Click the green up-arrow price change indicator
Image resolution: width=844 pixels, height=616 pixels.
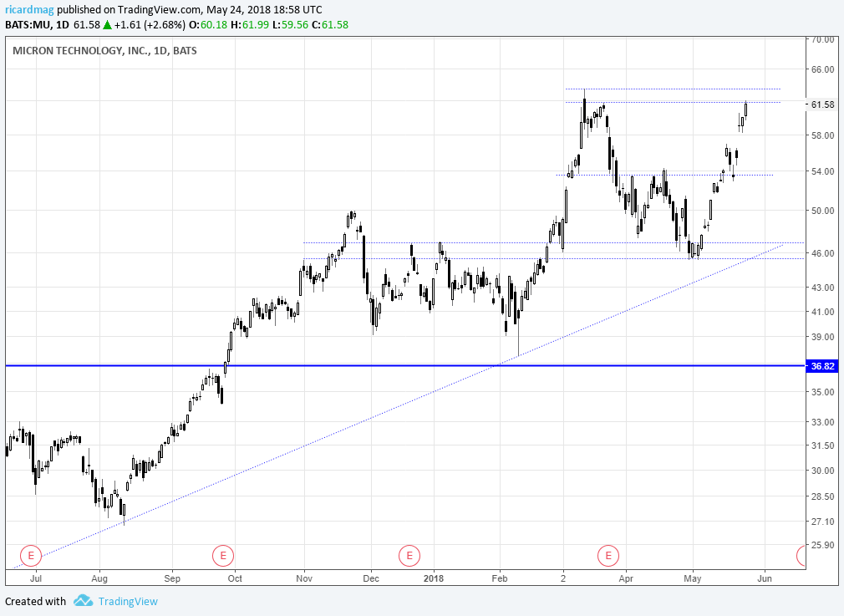(107, 25)
